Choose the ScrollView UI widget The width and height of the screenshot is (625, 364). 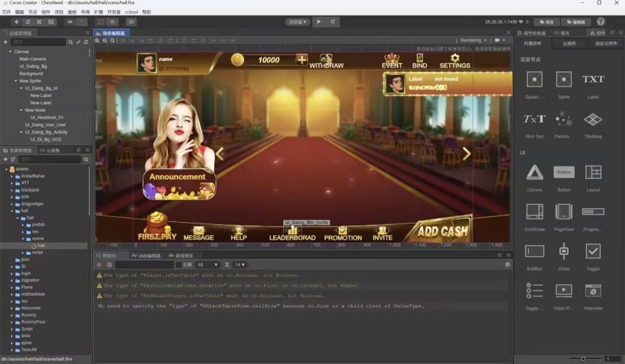(x=534, y=212)
